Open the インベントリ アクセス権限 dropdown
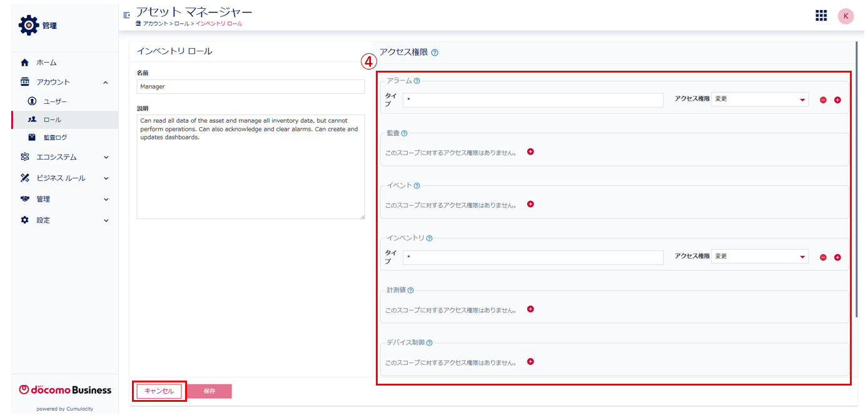 [x=760, y=257]
